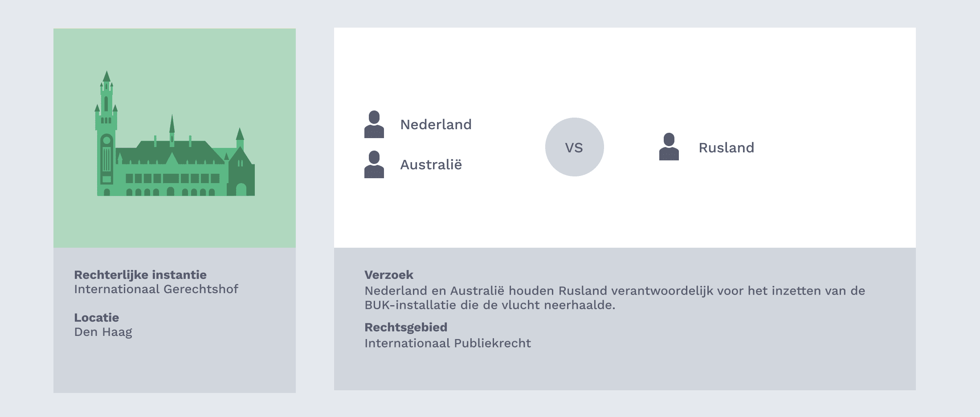Click the person icon beside Nederland
This screenshot has width=980, height=417.
(x=374, y=124)
